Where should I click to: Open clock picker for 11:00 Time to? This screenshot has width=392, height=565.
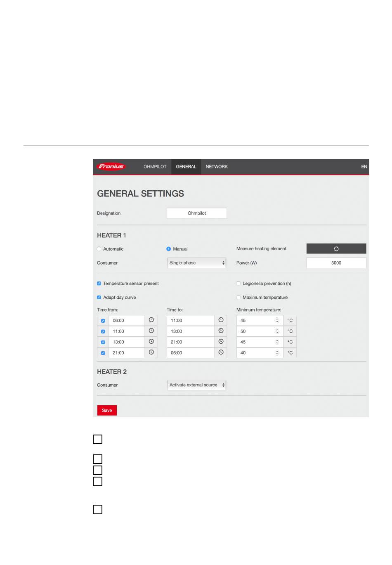point(221,320)
